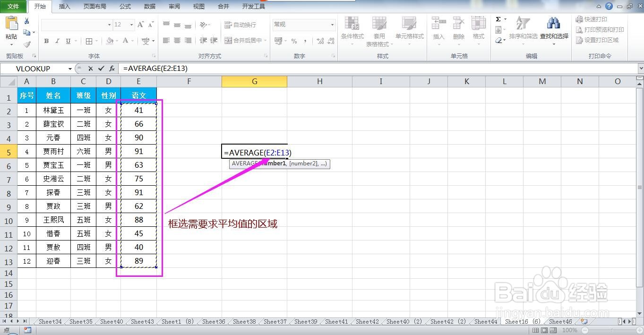Toggle Merge and Center (合并后居中)
Viewport: 644px width, 335px height.
point(243,41)
